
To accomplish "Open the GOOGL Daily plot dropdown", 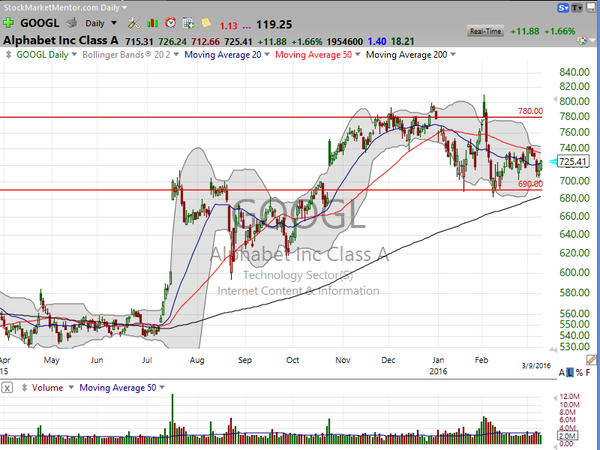I will coord(74,55).
